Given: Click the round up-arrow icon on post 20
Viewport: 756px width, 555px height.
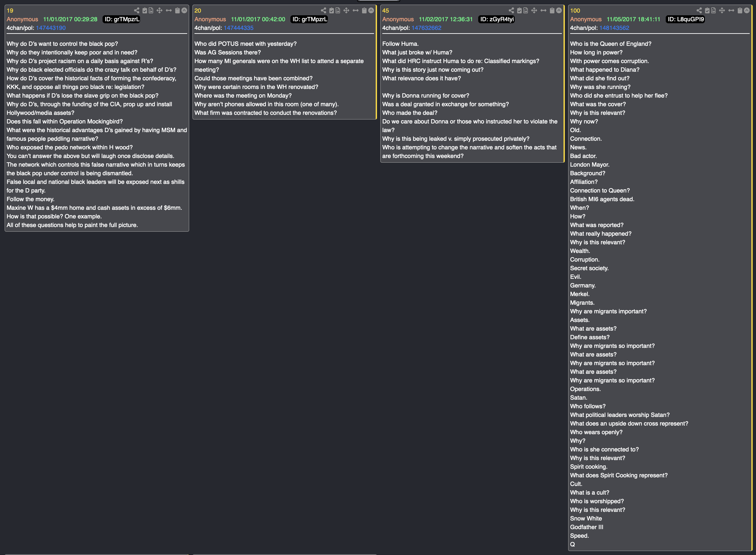Looking at the screenshot, I should 371,10.
